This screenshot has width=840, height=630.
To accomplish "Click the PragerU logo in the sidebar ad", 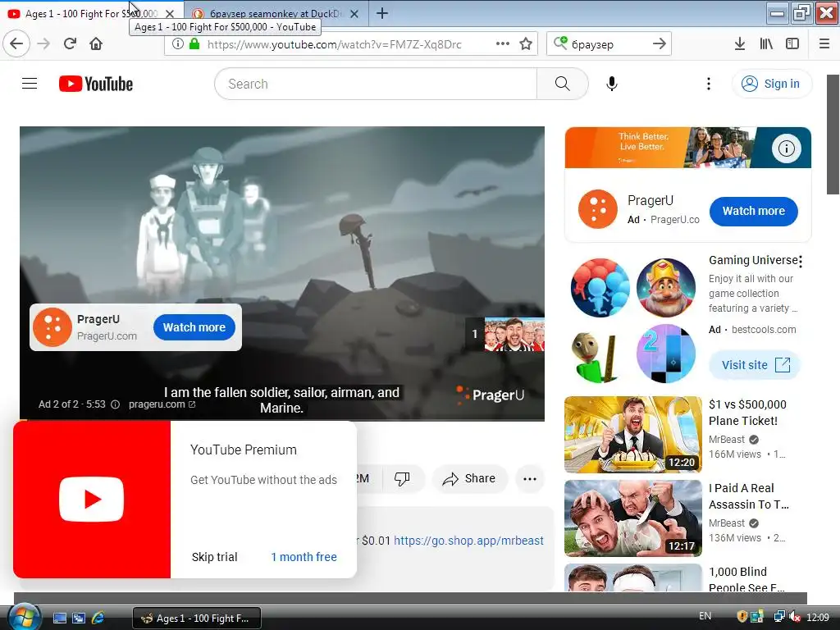I will pos(598,209).
